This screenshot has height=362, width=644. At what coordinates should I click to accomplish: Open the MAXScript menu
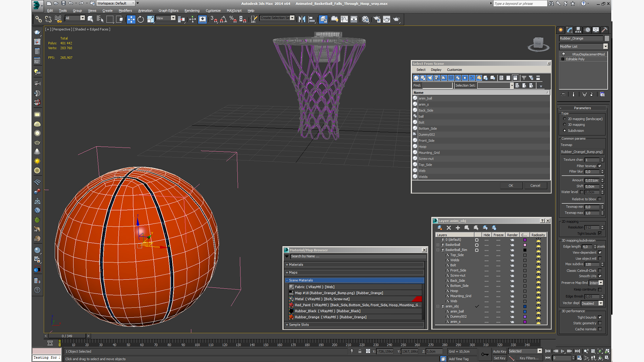coord(234,11)
